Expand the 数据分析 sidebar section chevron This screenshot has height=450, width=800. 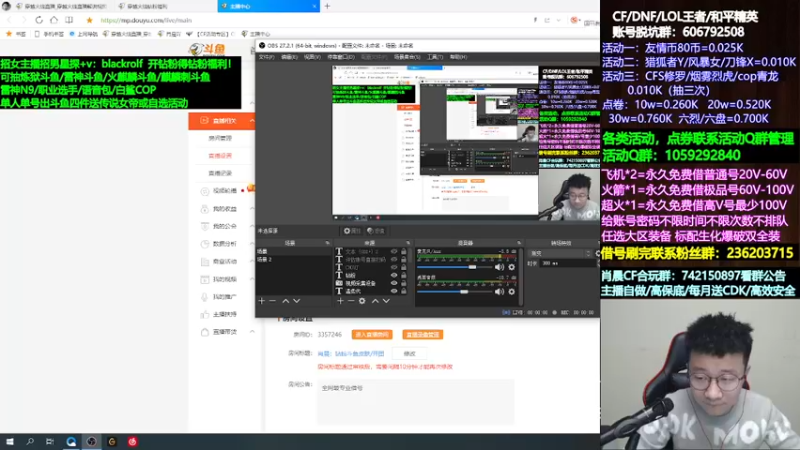[252, 244]
